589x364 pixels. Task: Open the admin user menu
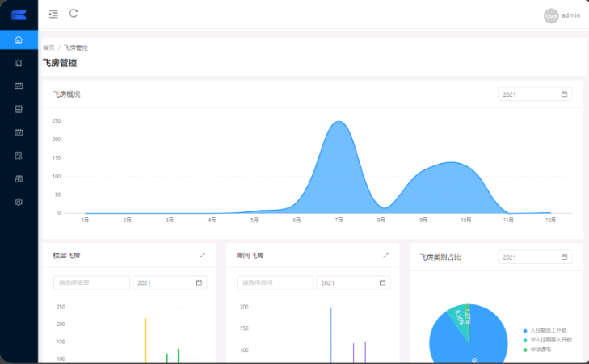tap(570, 15)
